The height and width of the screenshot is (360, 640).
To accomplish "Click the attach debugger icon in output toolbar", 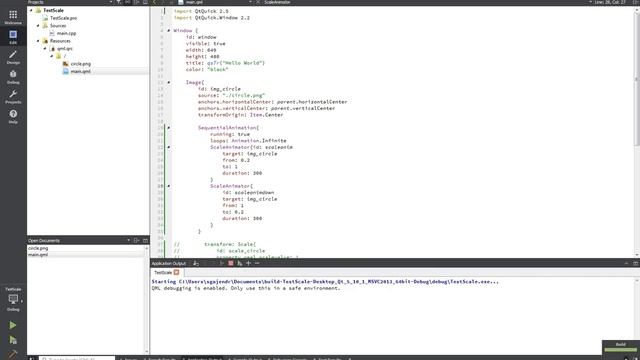I will tap(240, 263).
